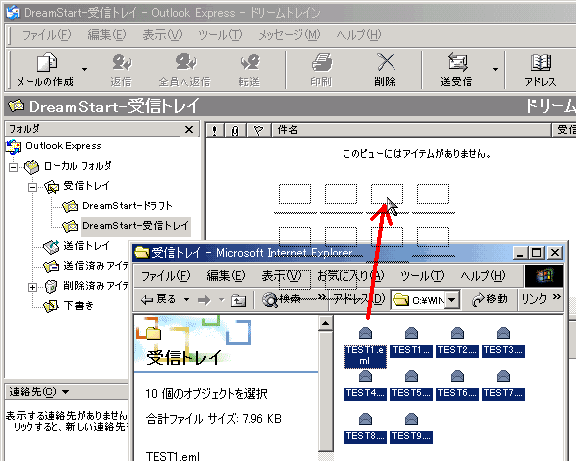Image resolution: width=576 pixels, height=461 pixels.
Task: Select 送信済みアイテム folder
Action: click(x=96, y=266)
